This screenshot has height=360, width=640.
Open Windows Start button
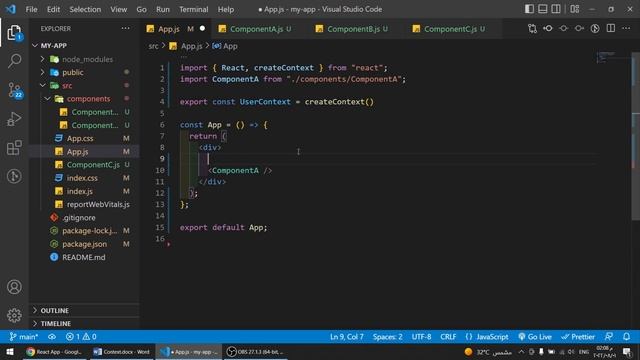click(10, 352)
